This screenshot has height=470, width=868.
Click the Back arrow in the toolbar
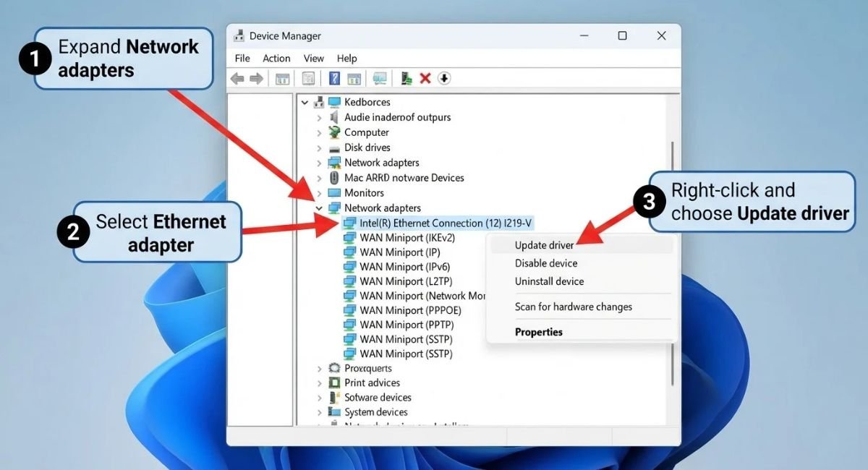point(237,78)
